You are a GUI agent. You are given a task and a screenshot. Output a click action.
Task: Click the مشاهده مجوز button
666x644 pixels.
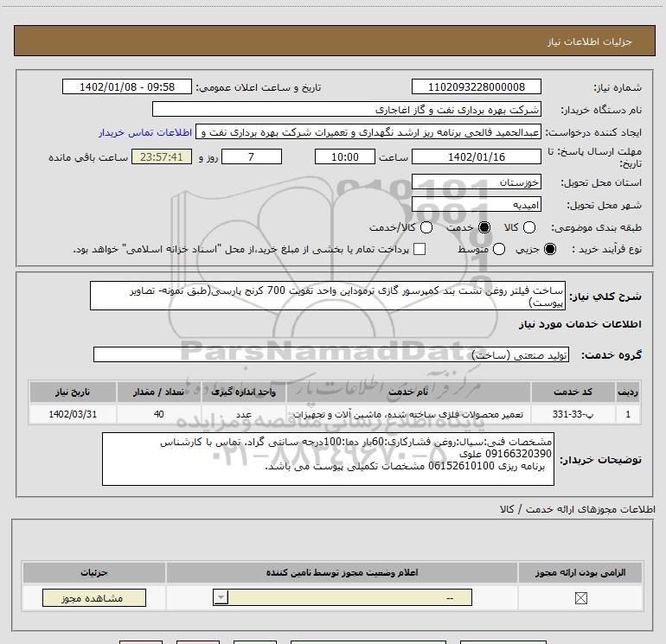[x=94, y=597]
